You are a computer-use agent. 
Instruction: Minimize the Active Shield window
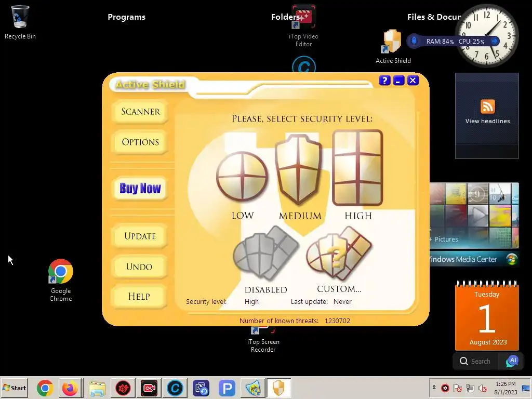pos(398,81)
